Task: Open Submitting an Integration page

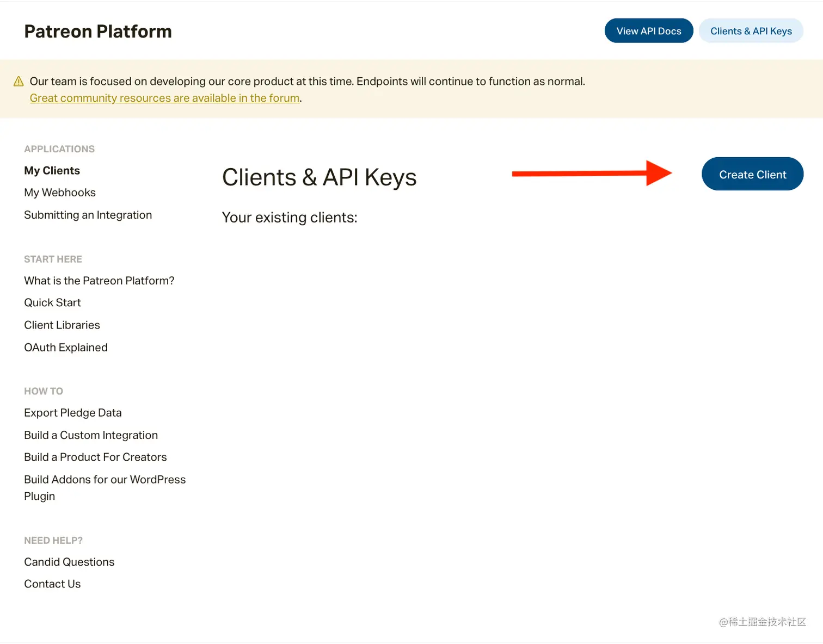Action: (x=88, y=215)
